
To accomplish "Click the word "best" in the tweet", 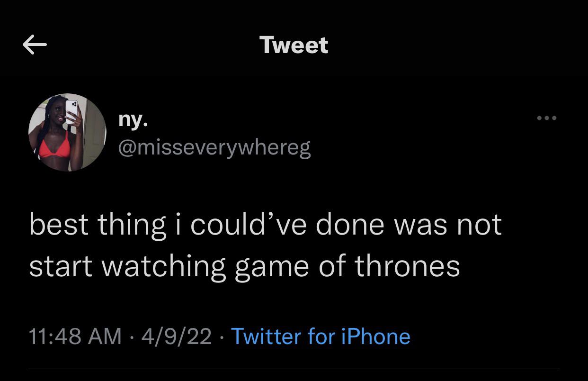I will (x=59, y=225).
